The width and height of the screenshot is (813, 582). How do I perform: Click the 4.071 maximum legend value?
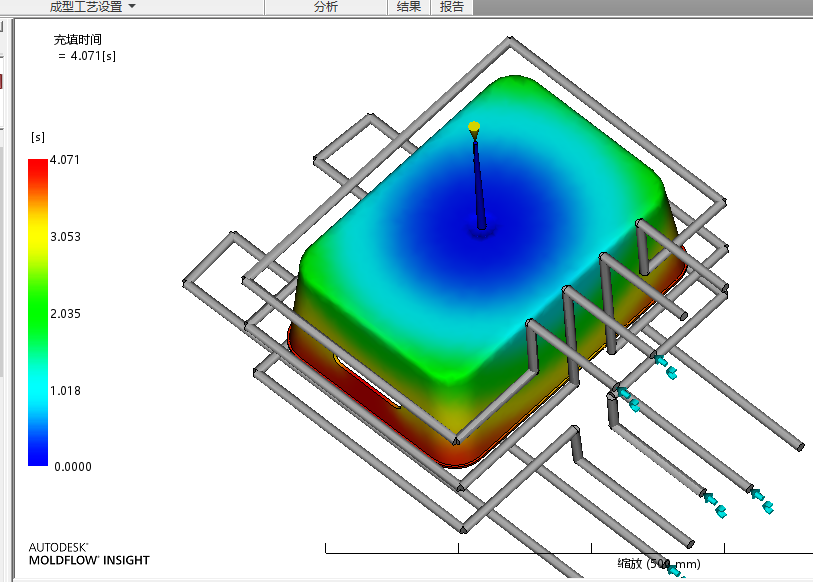tap(65, 160)
